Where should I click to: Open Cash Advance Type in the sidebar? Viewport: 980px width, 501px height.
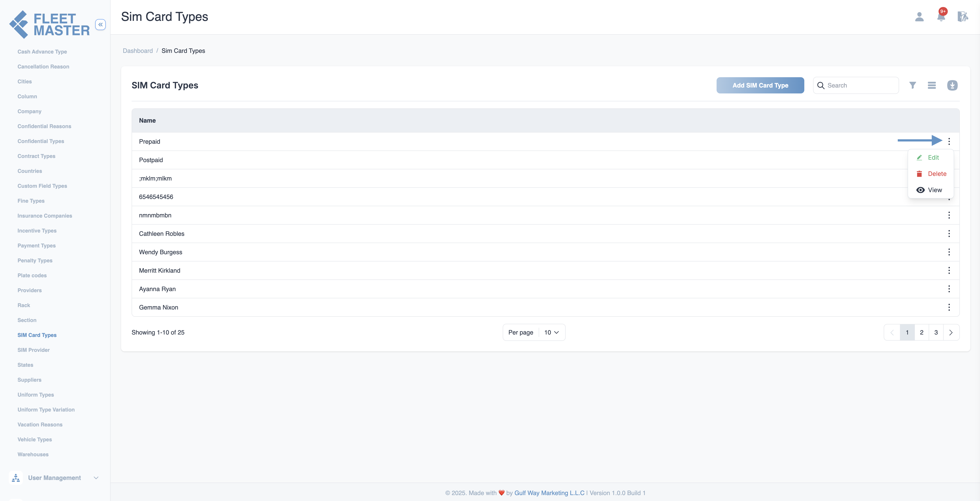(42, 52)
